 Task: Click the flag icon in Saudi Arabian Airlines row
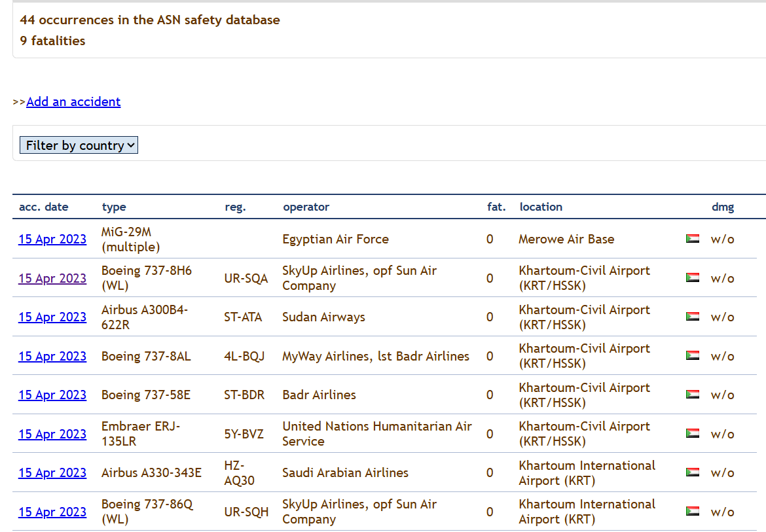(x=692, y=472)
